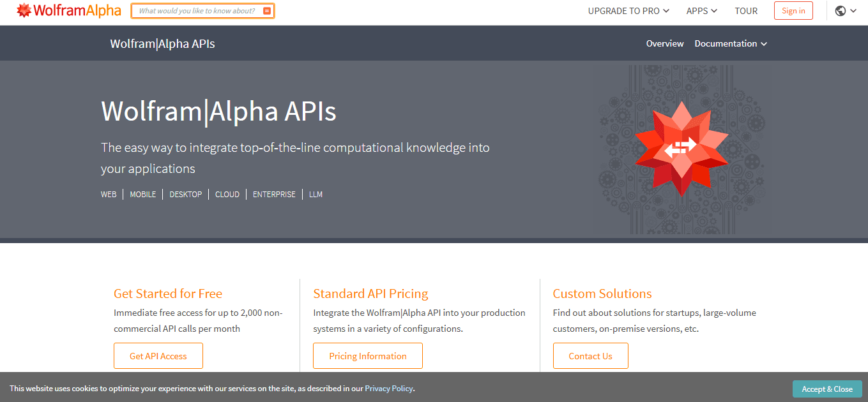868x402 pixels.
Task: Click the WolframAlpha logo
Action: click(68, 10)
